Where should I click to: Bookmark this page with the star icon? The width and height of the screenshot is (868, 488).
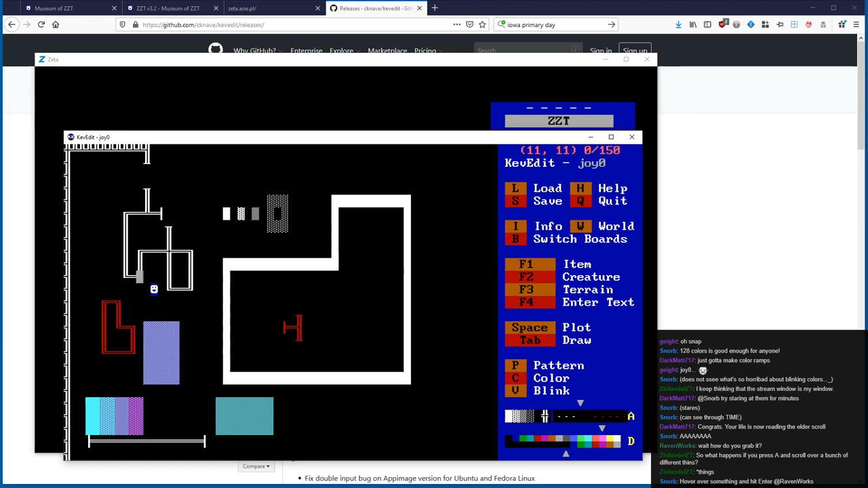coord(482,24)
